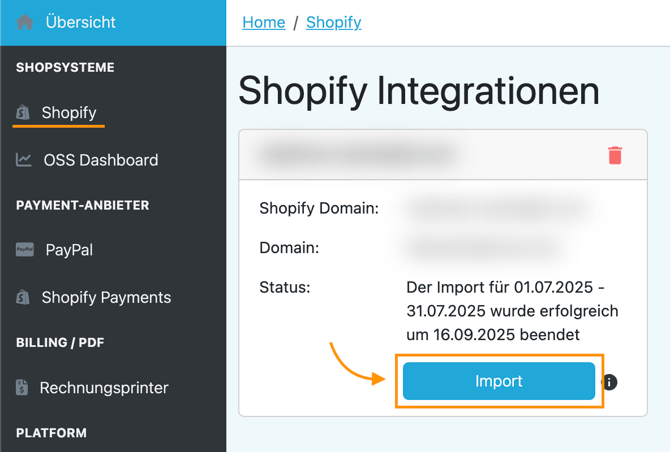Open Rechnungsprinter under Billing / PDF

click(104, 388)
